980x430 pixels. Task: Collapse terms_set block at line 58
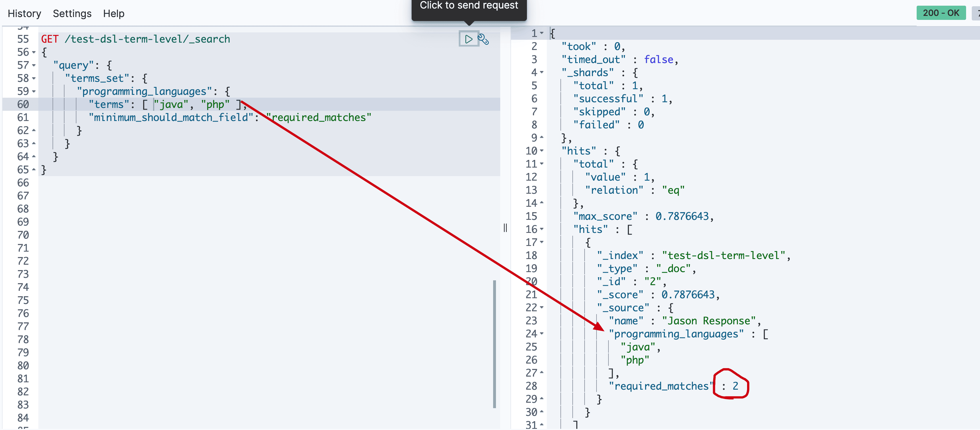(34, 78)
